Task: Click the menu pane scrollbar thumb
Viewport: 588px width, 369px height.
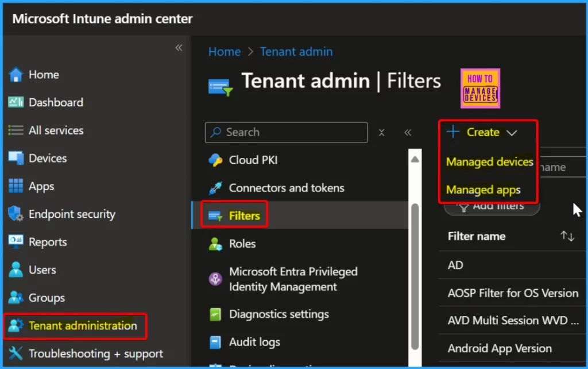Action: click(x=415, y=276)
